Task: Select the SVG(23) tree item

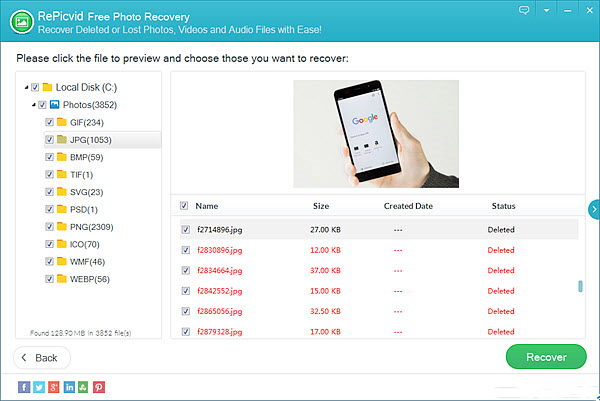Action: 86,192
